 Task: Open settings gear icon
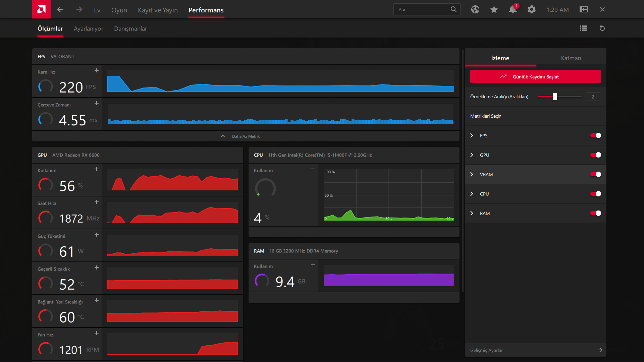(x=531, y=10)
